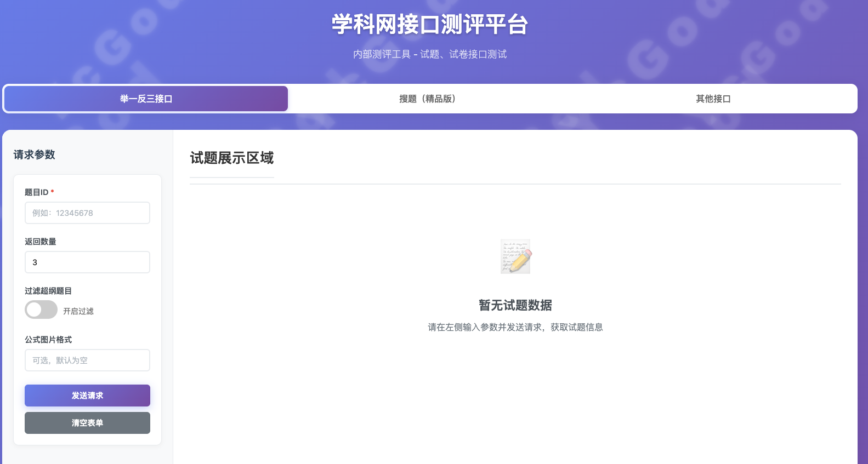868x464 pixels.
Task: Click the 开启过滤 label text
Action: click(78, 311)
